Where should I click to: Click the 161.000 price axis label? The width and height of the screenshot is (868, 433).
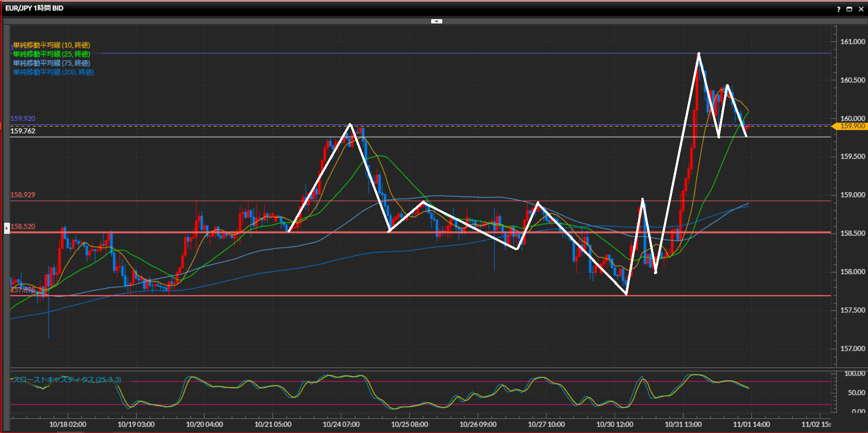tap(852, 42)
